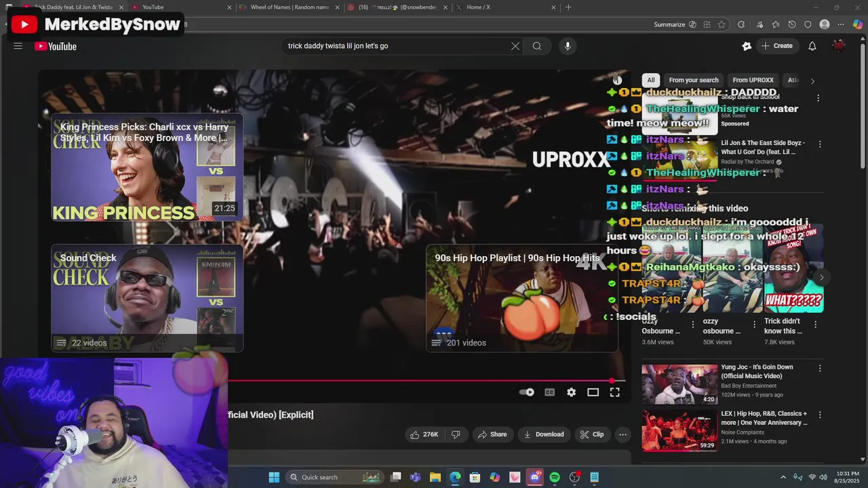Image resolution: width=868 pixels, height=488 pixels.
Task: Select the All filter chip
Action: pos(651,80)
